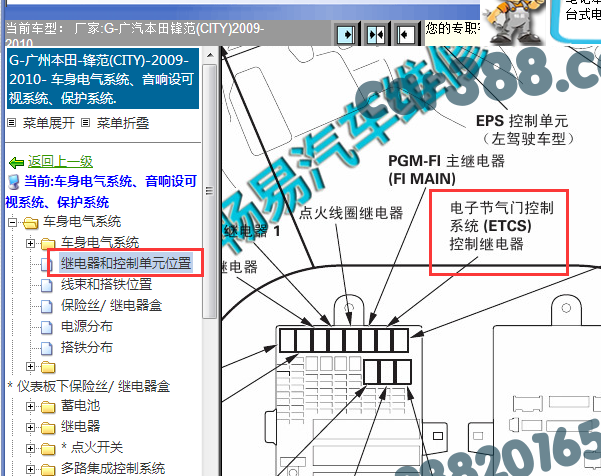Expand the 多路集成控制系统 folder
601x476 pixels.
pyautogui.click(x=31, y=469)
